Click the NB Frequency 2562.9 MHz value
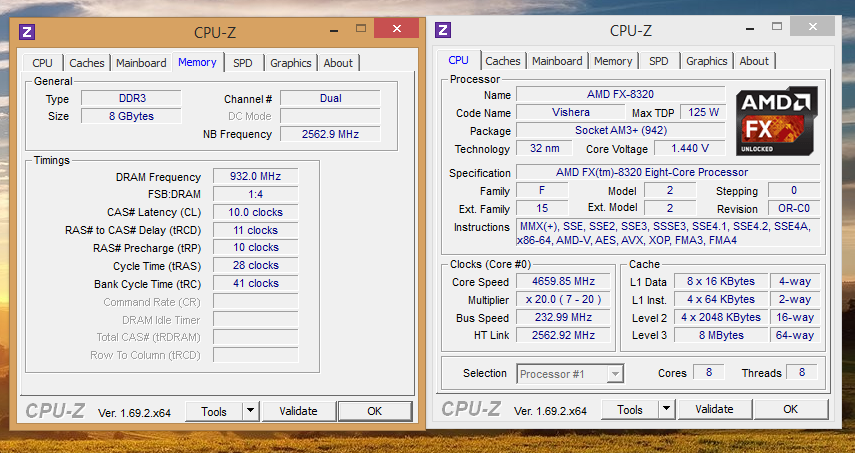 click(x=330, y=134)
